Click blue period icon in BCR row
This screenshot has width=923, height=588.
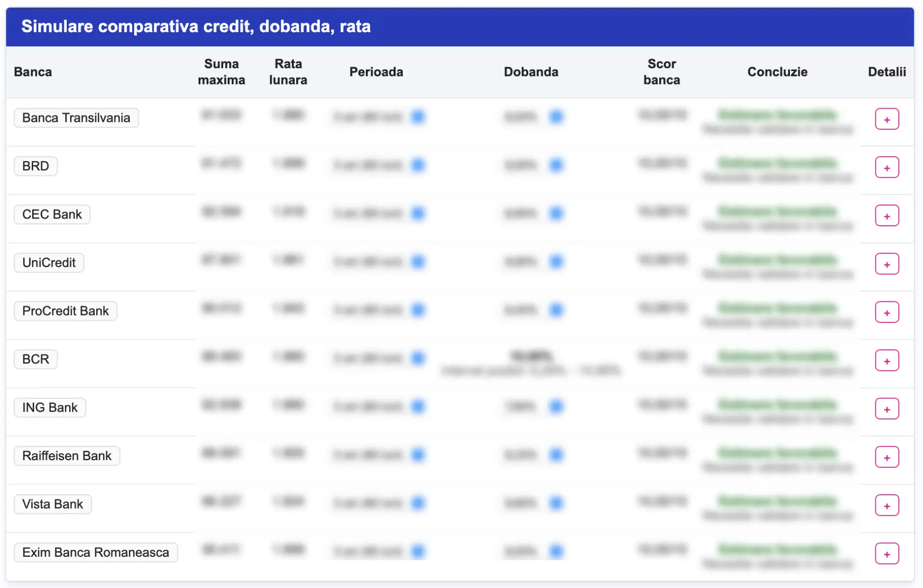[418, 358]
